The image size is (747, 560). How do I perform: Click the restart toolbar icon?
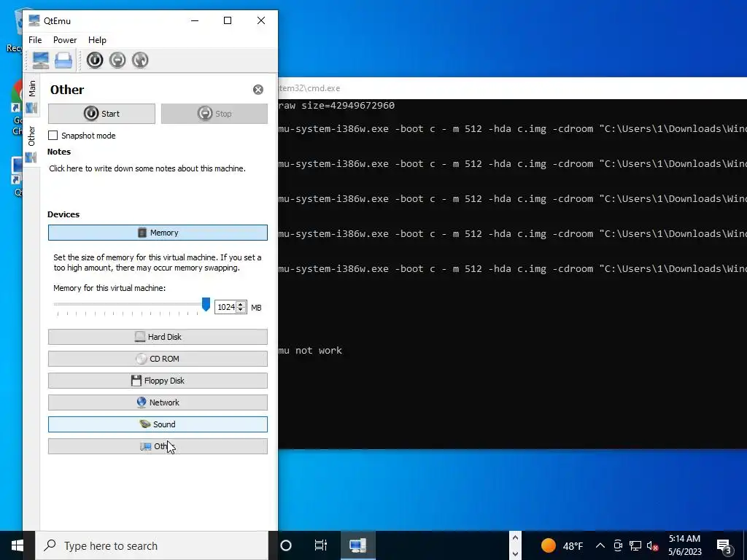point(140,60)
